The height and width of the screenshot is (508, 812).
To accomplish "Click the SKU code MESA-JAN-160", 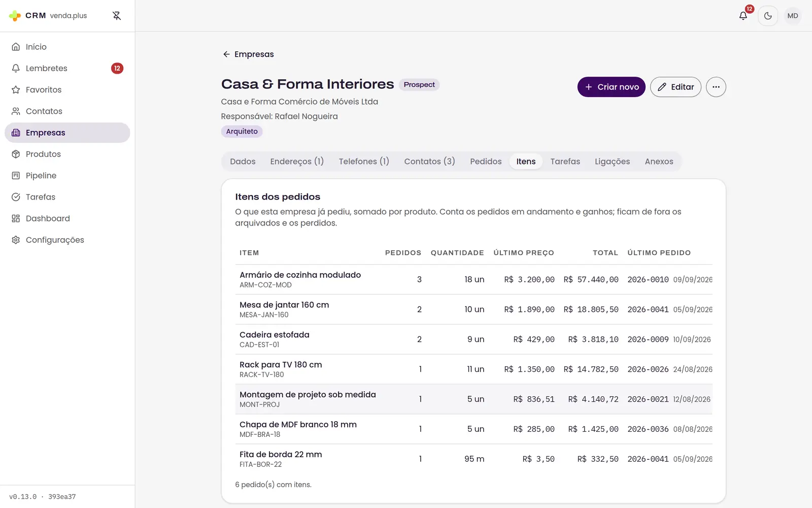I will click(264, 315).
